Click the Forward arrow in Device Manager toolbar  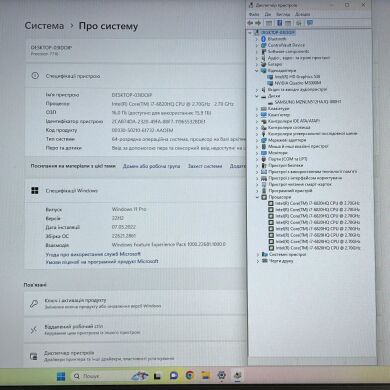(258, 23)
